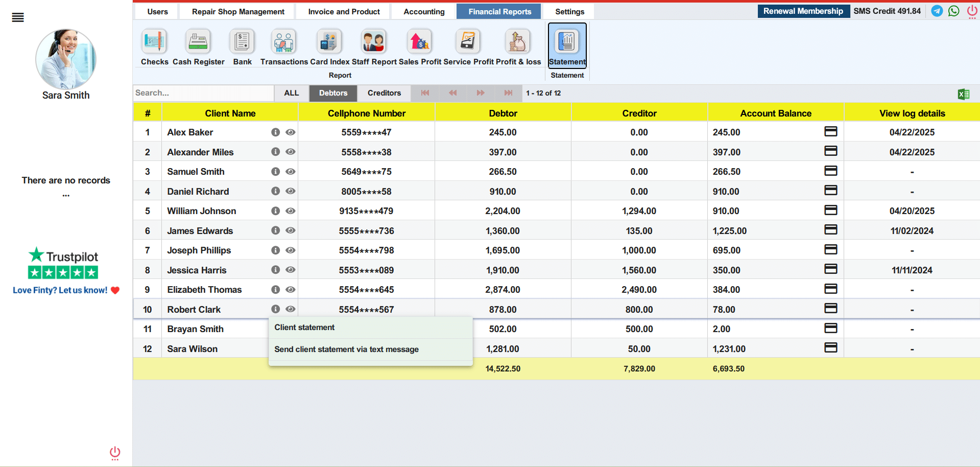Open the Checks report icon
Viewport: 980px width, 467px height.
point(154,41)
